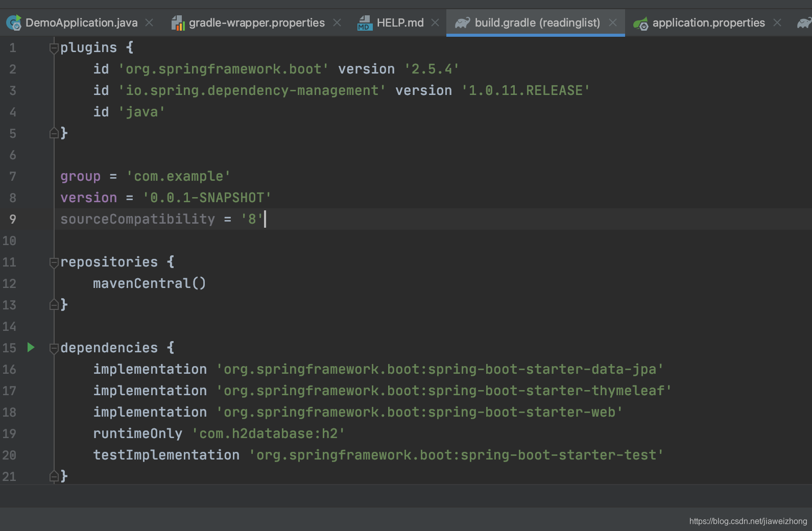812x531 pixels.
Task: Run the dependencies block with green arrow
Action: pos(31,348)
